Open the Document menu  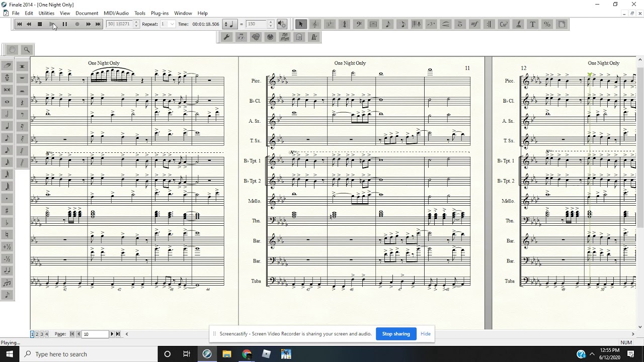pyautogui.click(x=87, y=13)
